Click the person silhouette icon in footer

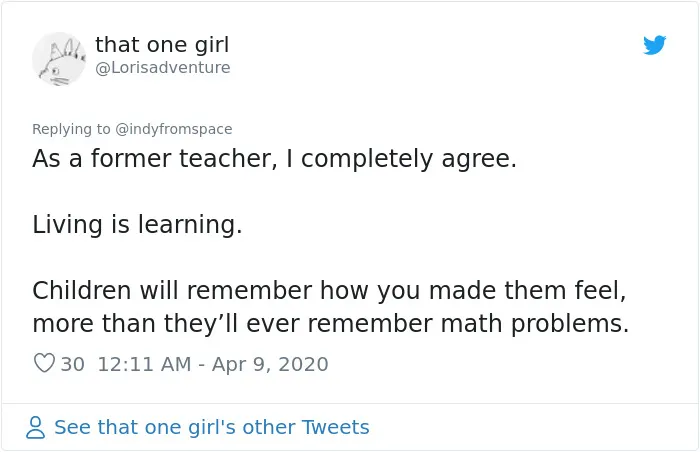[35, 427]
